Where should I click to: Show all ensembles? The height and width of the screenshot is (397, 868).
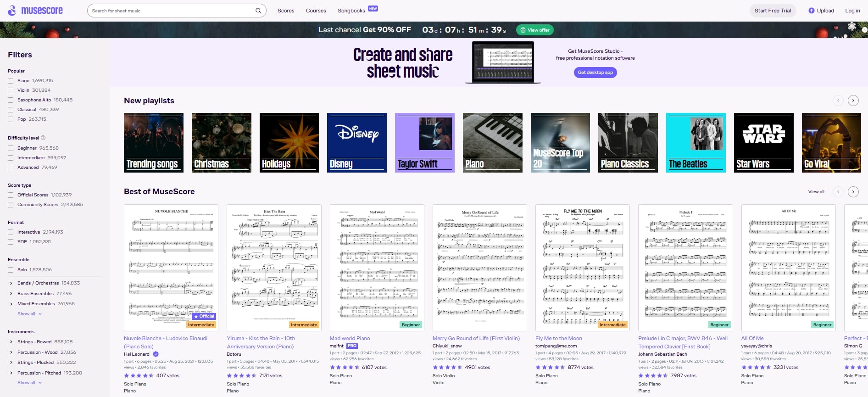(29, 314)
